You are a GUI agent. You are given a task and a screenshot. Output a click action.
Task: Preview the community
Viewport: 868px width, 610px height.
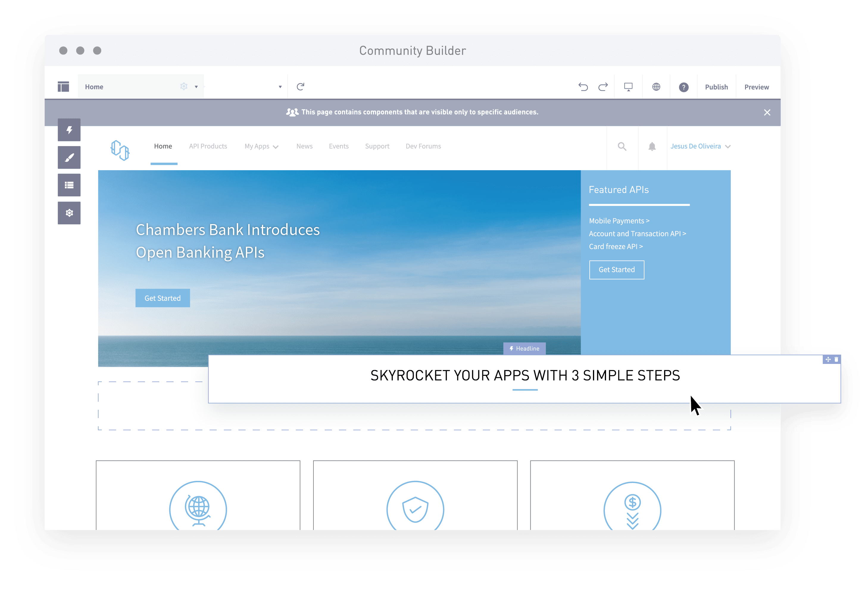(756, 87)
